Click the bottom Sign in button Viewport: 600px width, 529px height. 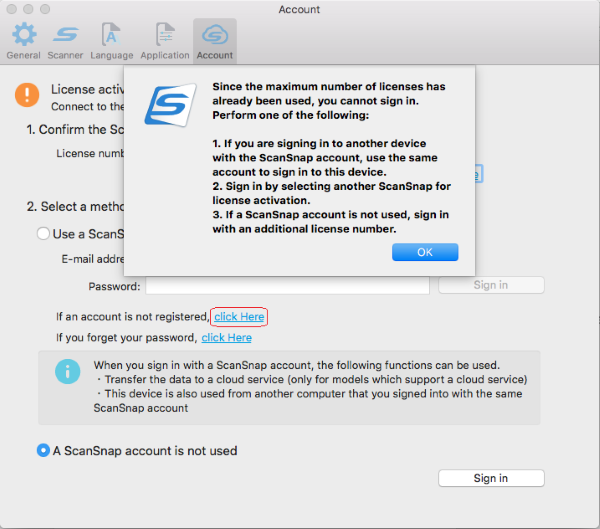(491, 478)
